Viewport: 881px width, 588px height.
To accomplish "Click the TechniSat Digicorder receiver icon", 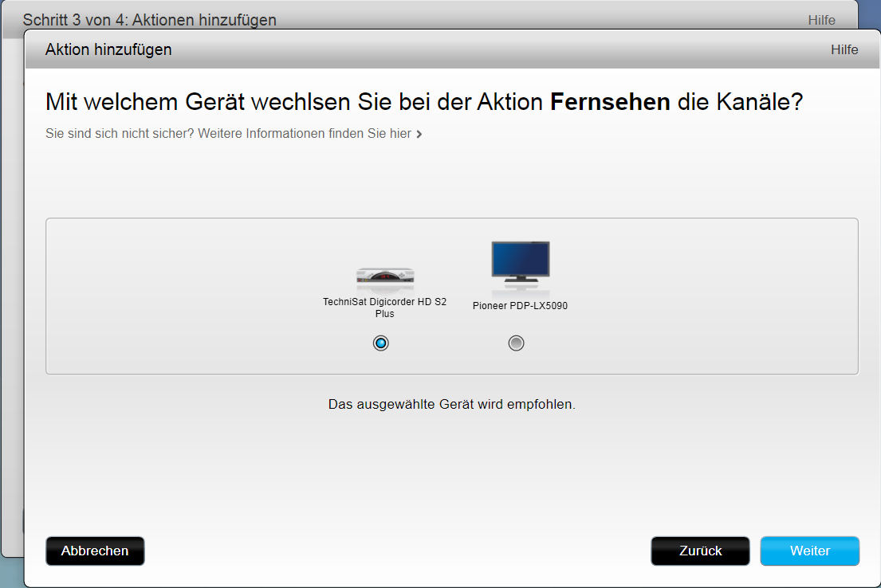I will [x=384, y=276].
